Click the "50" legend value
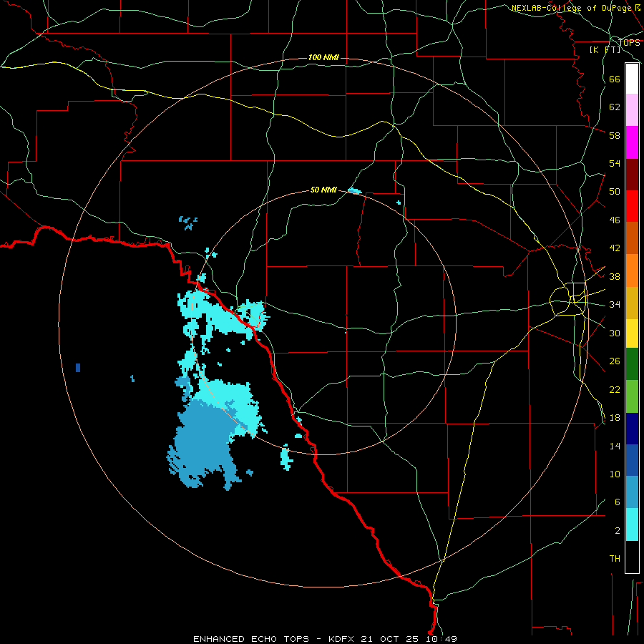The image size is (644, 644). (x=615, y=191)
